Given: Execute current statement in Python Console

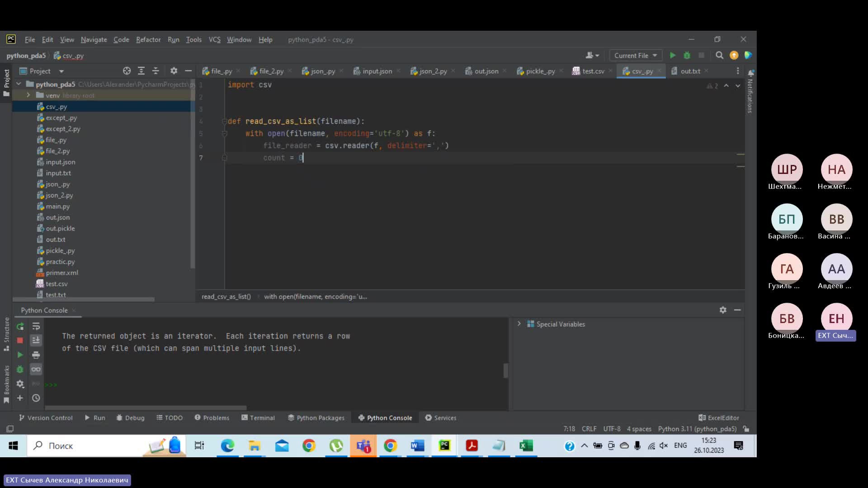Looking at the screenshot, I should 20,355.
